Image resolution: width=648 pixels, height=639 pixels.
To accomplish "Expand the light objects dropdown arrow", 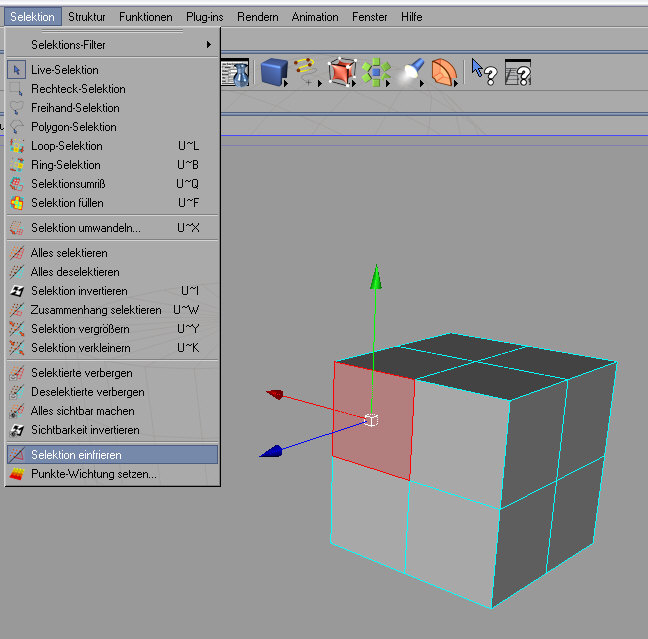I will coord(422,83).
